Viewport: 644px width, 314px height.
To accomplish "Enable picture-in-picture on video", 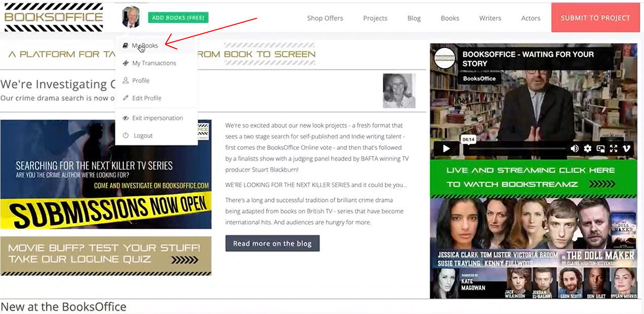I will coord(601,148).
